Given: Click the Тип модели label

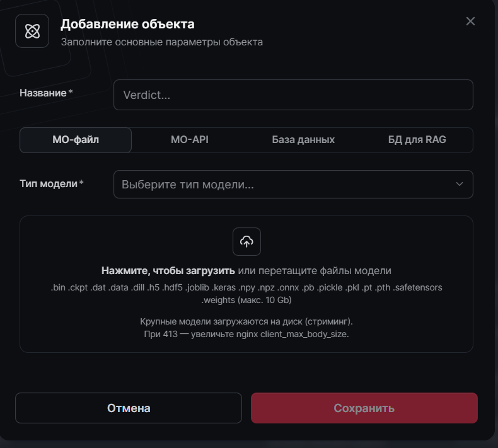Looking at the screenshot, I should pos(52,184).
